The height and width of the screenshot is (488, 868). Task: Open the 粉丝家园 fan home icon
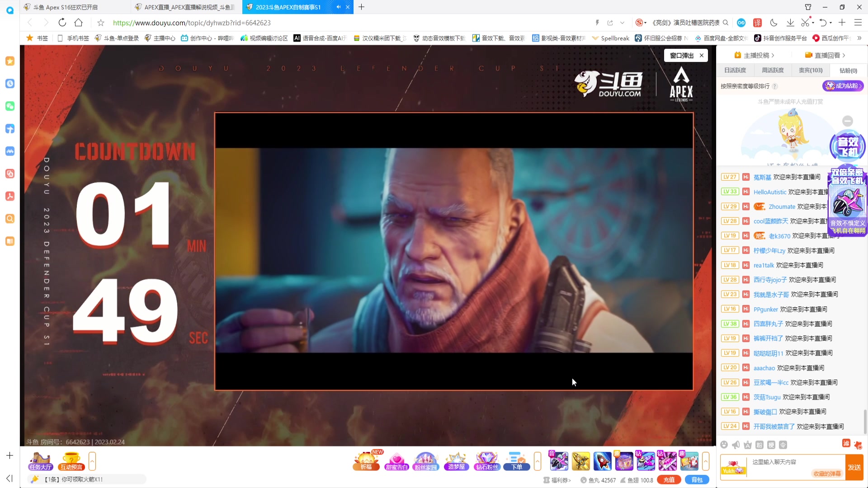click(x=426, y=461)
